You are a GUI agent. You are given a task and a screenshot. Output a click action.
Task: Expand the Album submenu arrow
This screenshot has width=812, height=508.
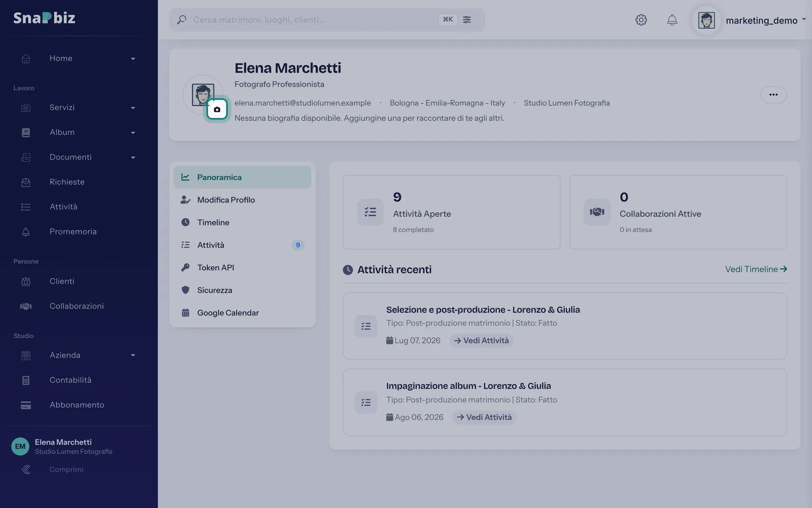click(x=133, y=133)
